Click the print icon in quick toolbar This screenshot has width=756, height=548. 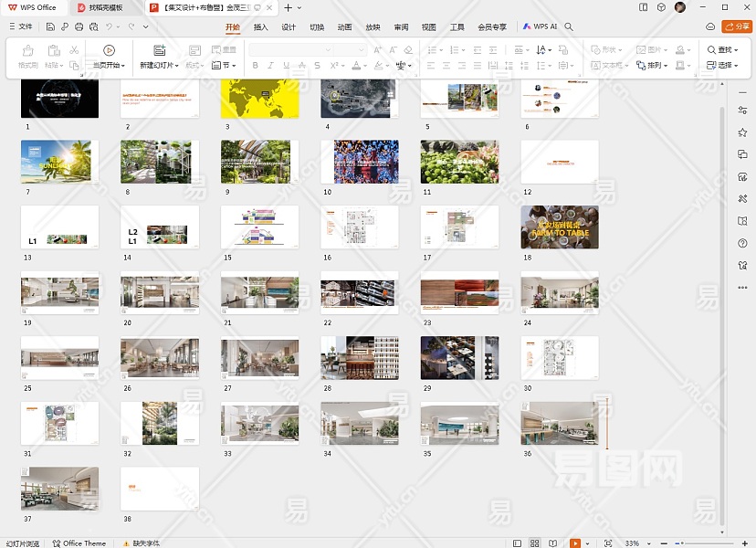click(x=80, y=27)
